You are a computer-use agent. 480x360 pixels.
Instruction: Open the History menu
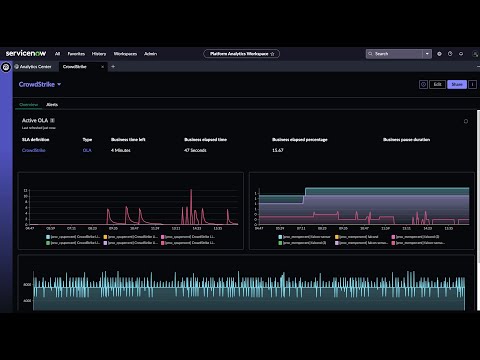(99, 54)
